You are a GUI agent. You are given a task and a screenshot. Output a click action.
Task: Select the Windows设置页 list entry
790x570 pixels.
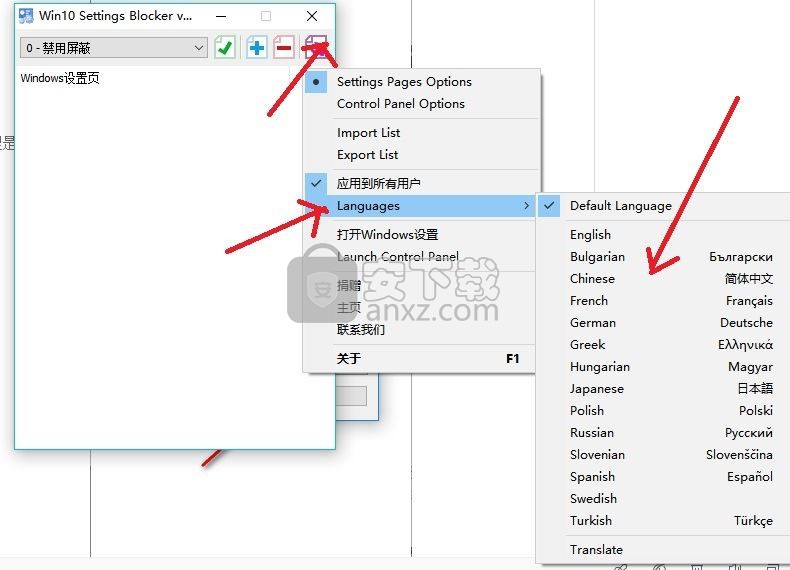pos(60,78)
